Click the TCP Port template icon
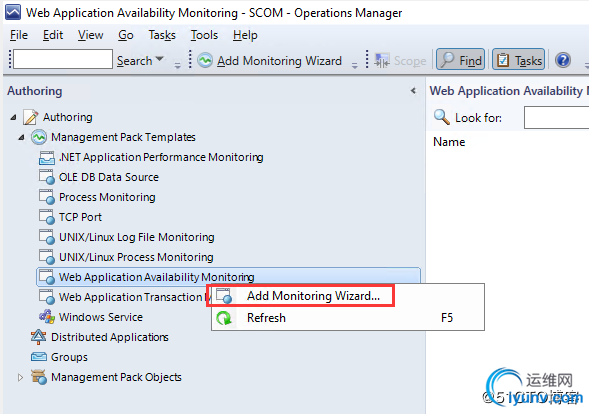Viewport: 589px width, 414px height. click(47, 217)
